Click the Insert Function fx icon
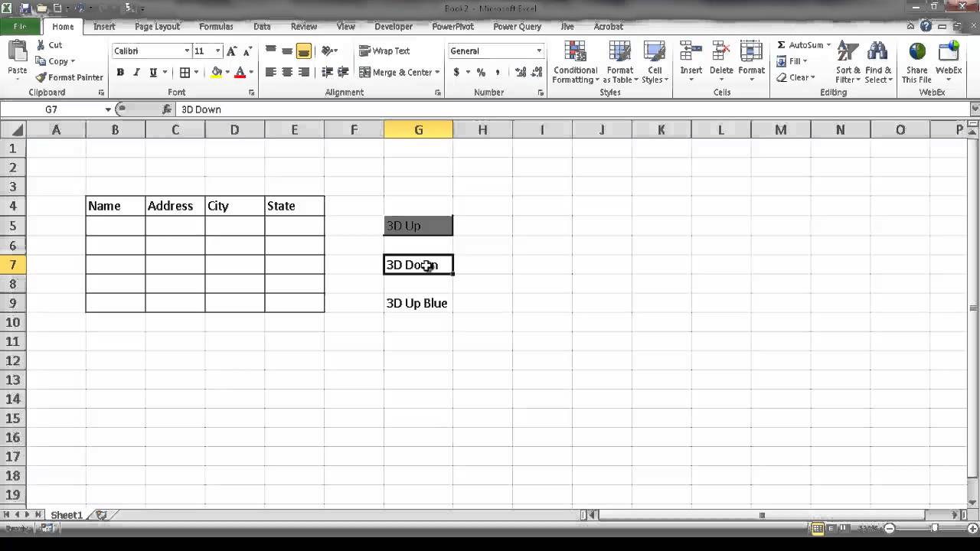980x551 pixels. coord(167,109)
